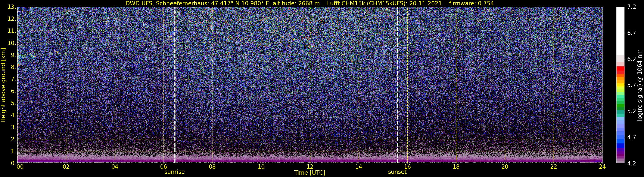Click the white top section of the colorbar
The image size is (644, 177).
[x=620, y=31]
